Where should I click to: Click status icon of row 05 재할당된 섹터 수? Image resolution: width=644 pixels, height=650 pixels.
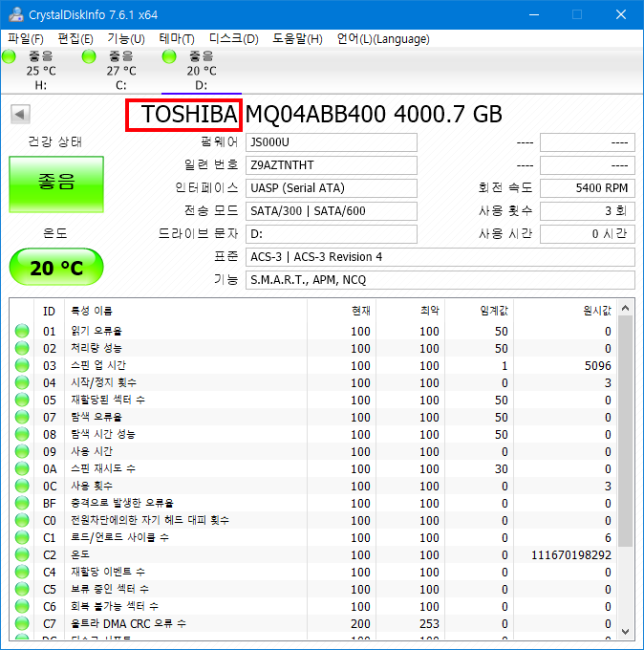[x=22, y=400]
